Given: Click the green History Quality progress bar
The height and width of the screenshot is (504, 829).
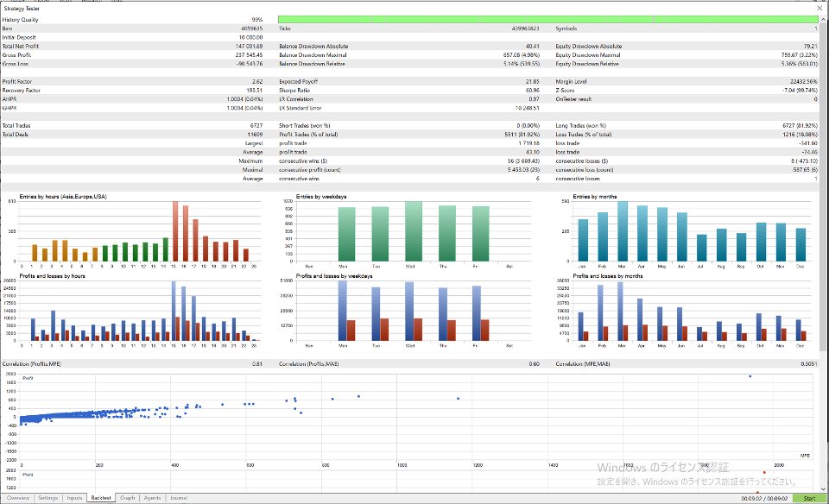Looking at the screenshot, I should click(547, 20).
